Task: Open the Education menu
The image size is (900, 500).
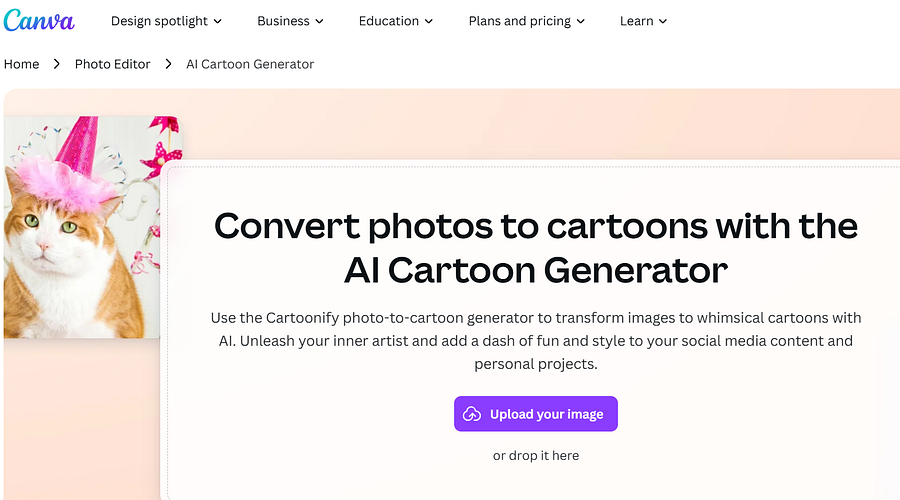Action: coord(396,21)
